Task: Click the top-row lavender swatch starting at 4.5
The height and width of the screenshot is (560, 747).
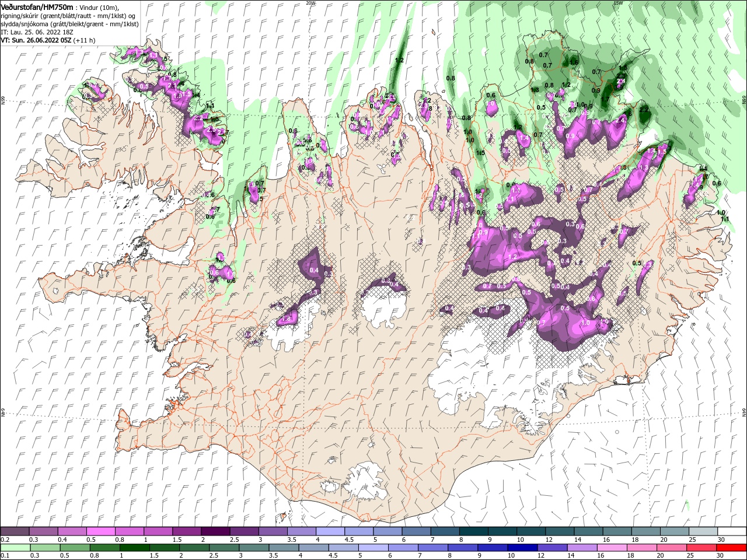Action: pos(358,531)
